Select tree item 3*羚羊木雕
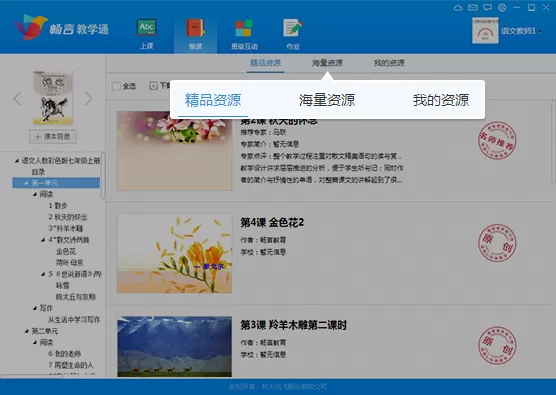Screen dimensions: 556x395 (66, 228)
